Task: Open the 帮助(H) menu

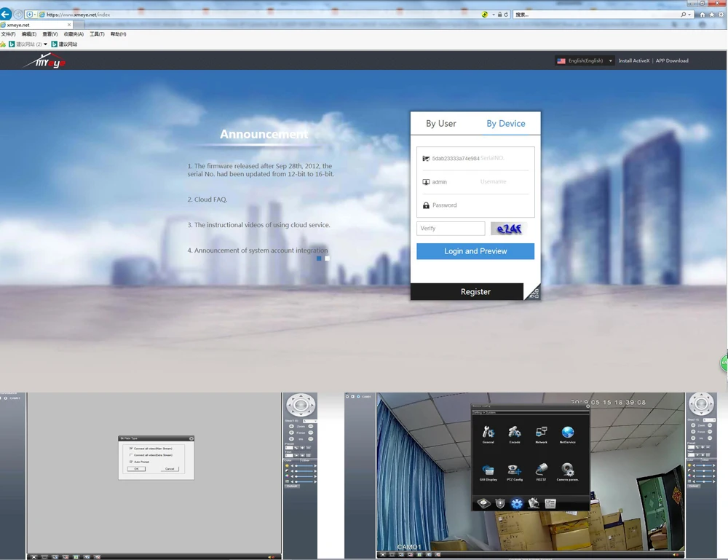Action: tap(119, 34)
